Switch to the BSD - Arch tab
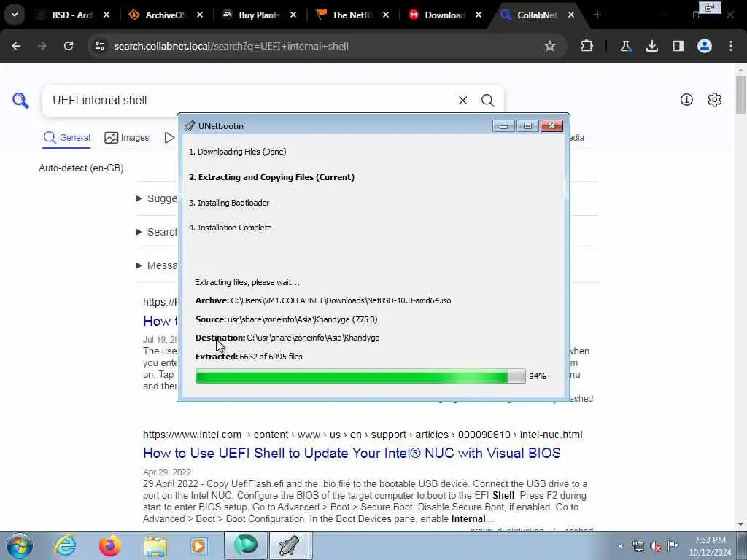This screenshot has width=747, height=560. tap(73, 15)
